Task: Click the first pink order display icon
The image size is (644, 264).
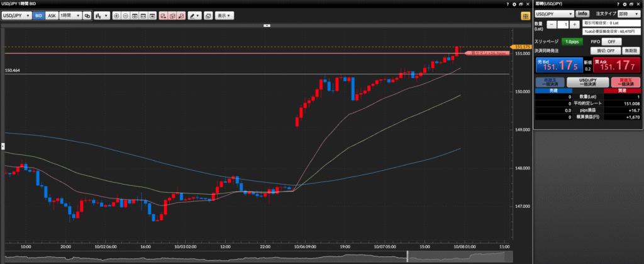Action: [x=163, y=15]
